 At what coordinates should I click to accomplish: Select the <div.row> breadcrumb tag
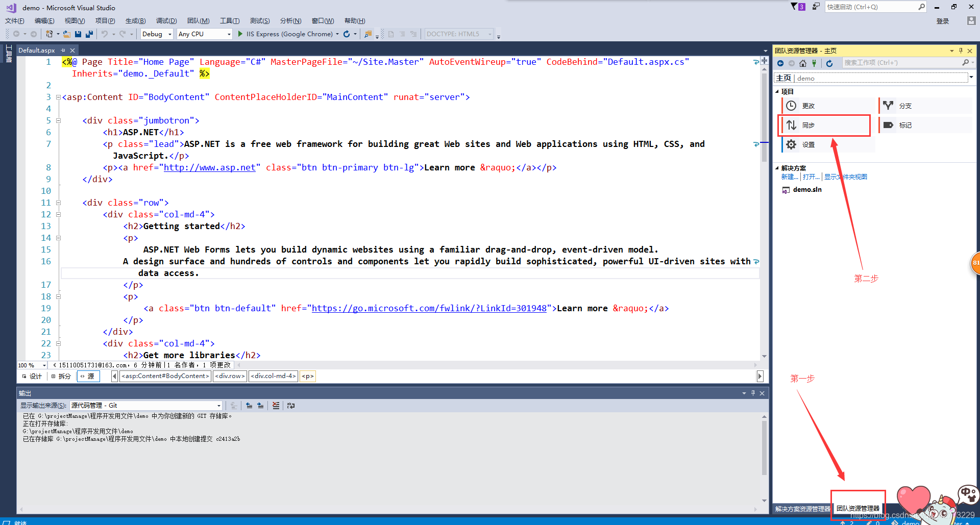pyautogui.click(x=230, y=376)
